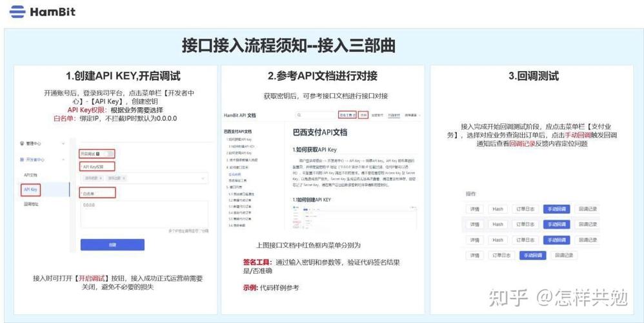Click the help icon beside 开启调试
The width and height of the screenshot is (644, 323).
tap(97, 154)
